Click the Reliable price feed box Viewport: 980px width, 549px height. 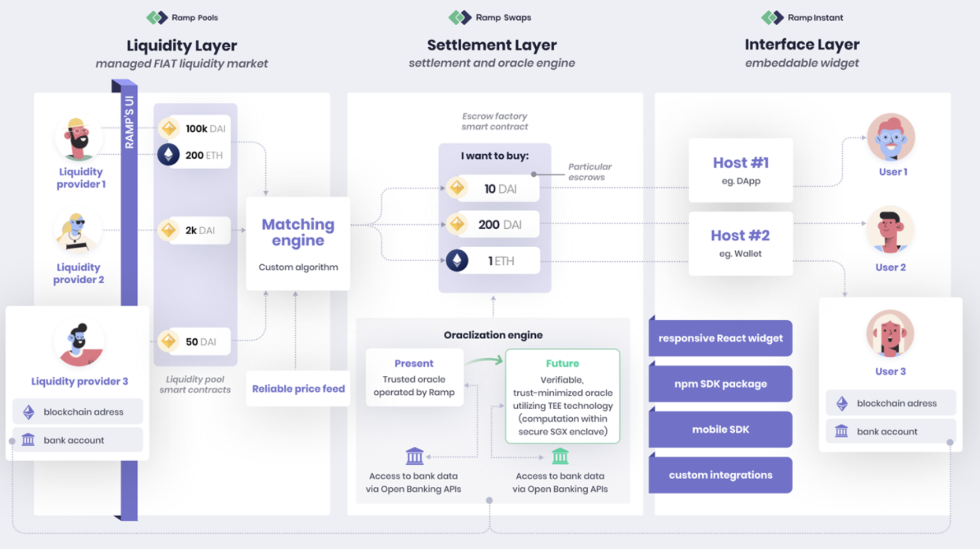tap(298, 389)
